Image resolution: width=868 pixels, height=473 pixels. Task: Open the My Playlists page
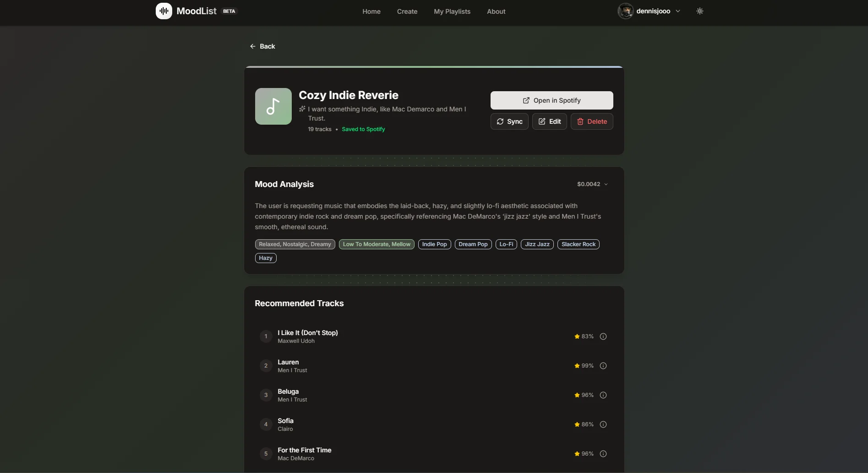(x=452, y=11)
